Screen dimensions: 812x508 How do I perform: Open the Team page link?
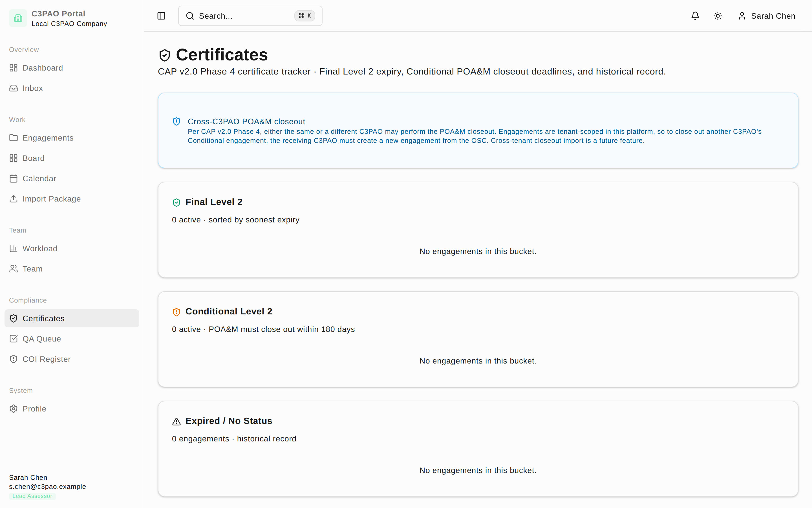(x=72, y=269)
